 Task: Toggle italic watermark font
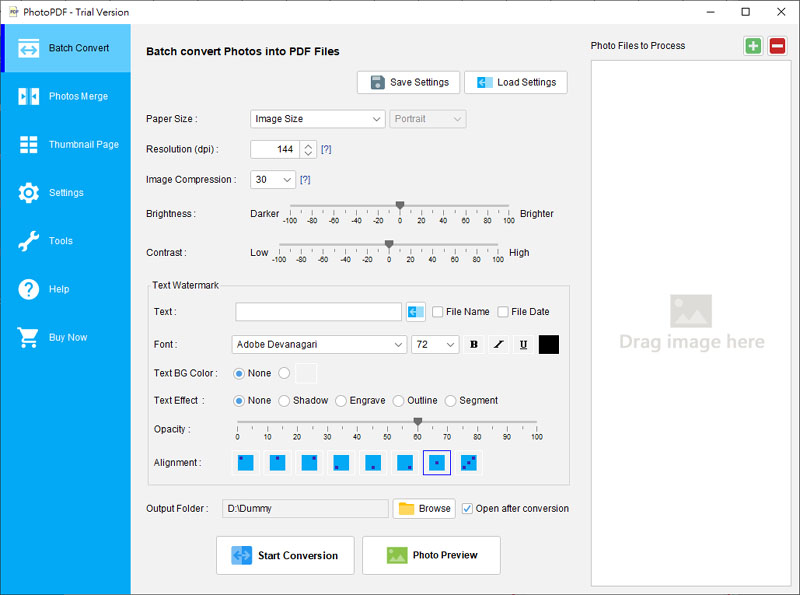(498, 344)
